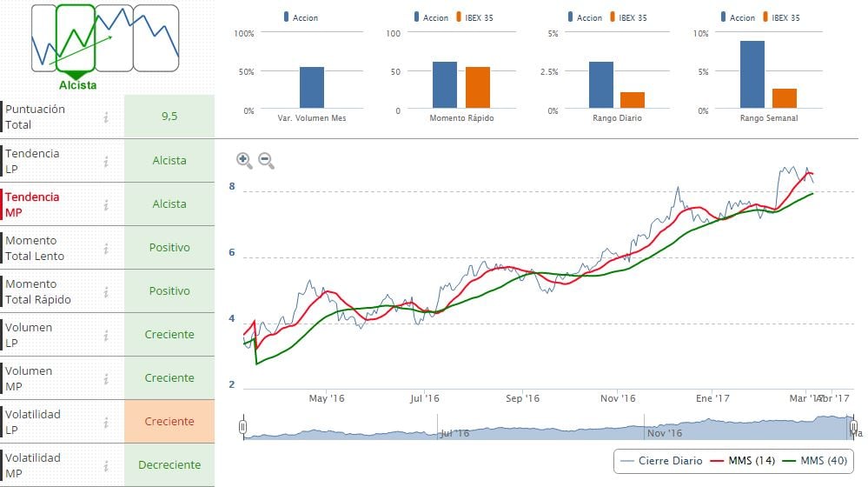The height and width of the screenshot is (487, 868).
Task: Click info icon next to Volatilidad MP
Action: point(106,465)
